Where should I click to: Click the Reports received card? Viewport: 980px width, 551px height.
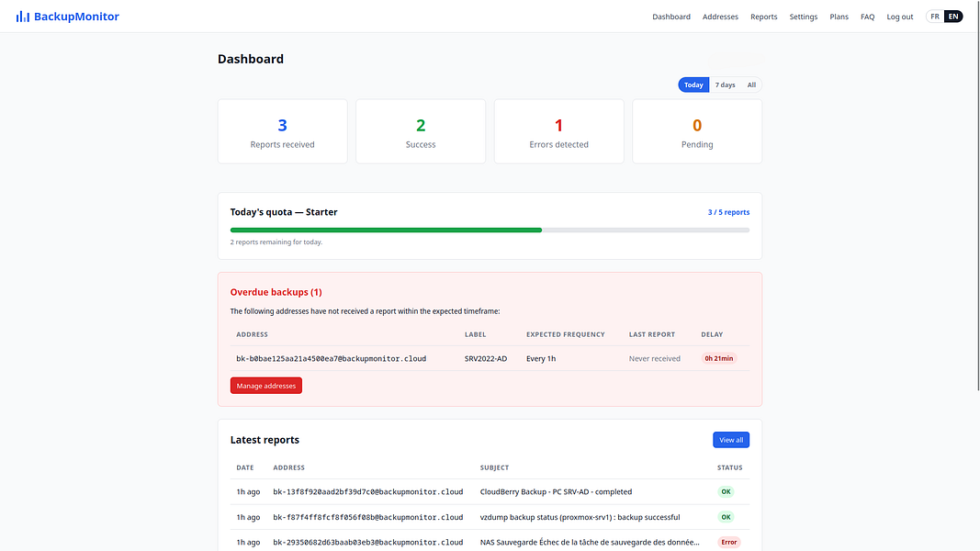click(283, 131)
